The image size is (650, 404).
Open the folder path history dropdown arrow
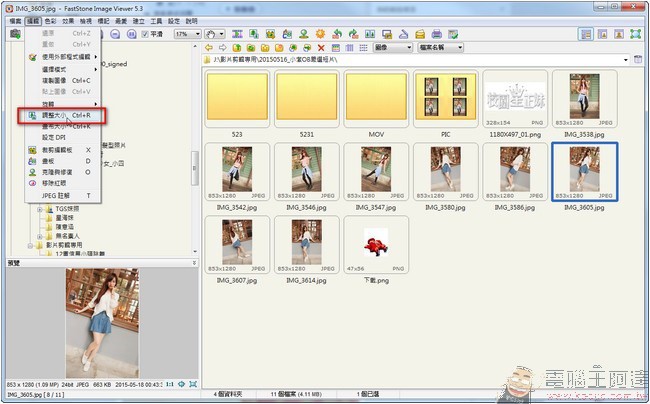[x=626, y=60]
